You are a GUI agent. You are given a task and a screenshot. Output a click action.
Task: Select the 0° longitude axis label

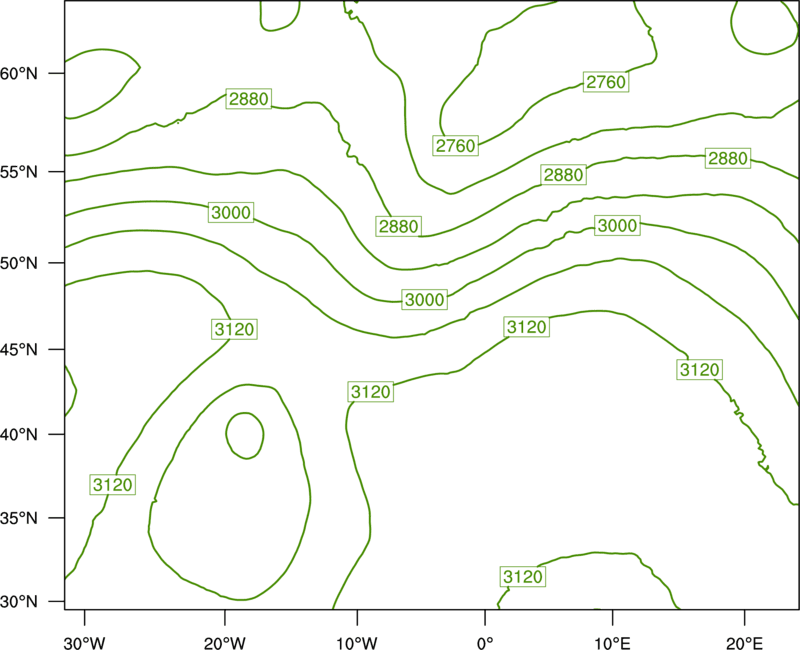(x=485, y=643)
